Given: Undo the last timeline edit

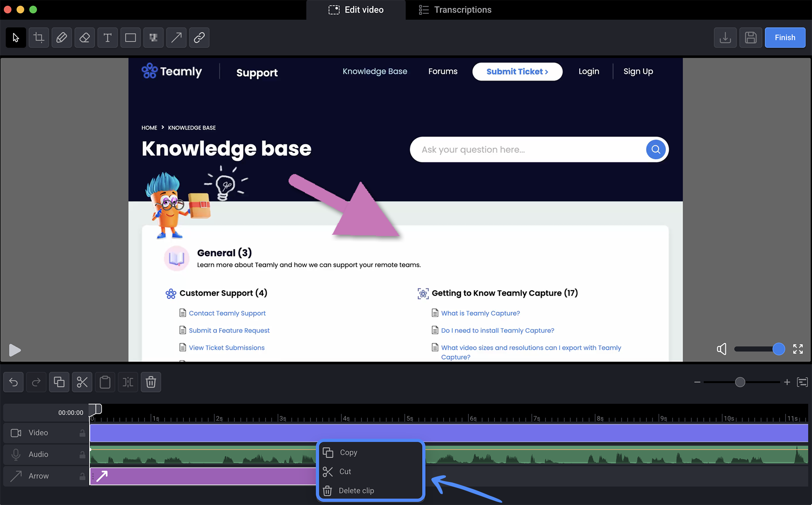Looking at the screenshot, I should pyautogui.click(x=14, y=382).
